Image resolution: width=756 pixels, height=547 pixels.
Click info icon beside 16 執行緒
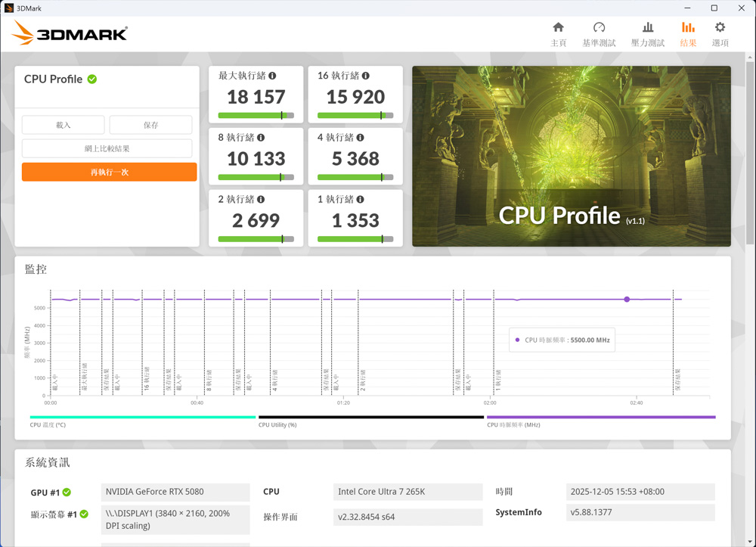point(366,76)
